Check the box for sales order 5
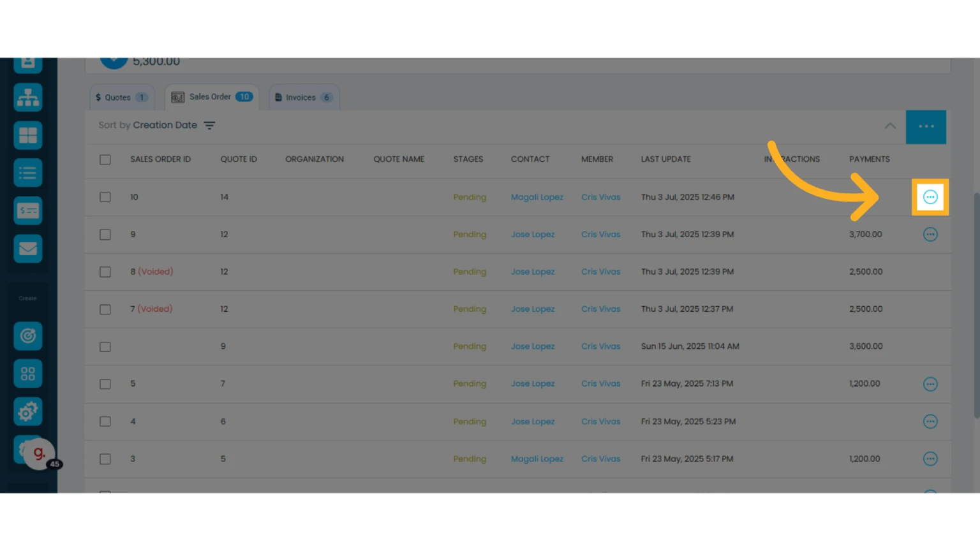980x551 pixels. pyautogui.click(x=105, y=384)
